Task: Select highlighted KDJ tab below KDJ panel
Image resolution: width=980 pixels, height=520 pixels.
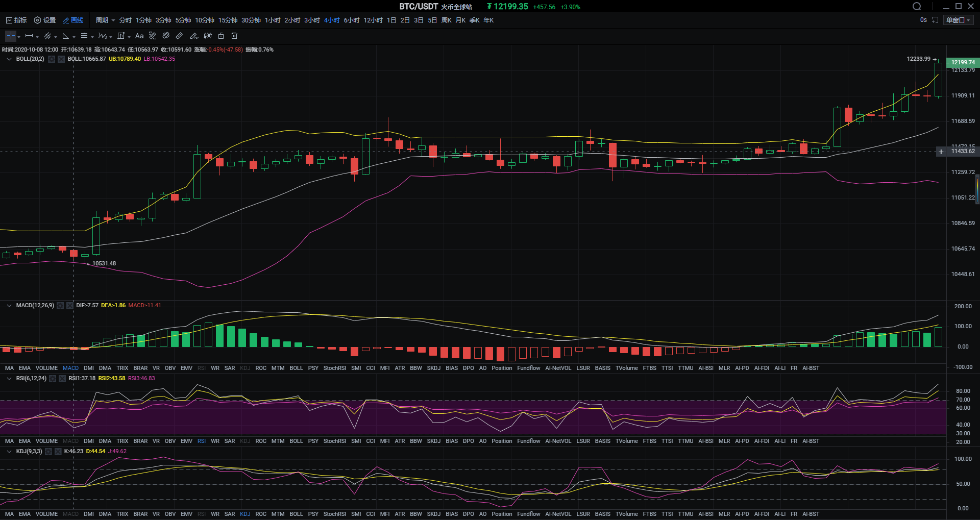Action: [245, 514]
